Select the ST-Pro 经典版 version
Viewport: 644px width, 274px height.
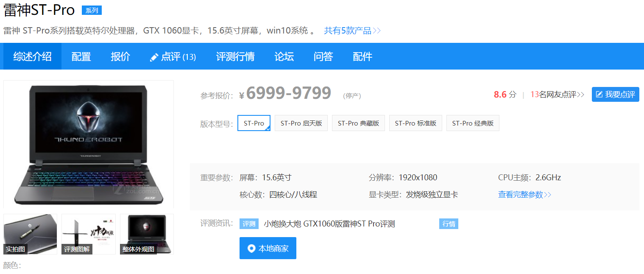pos(473,123)
